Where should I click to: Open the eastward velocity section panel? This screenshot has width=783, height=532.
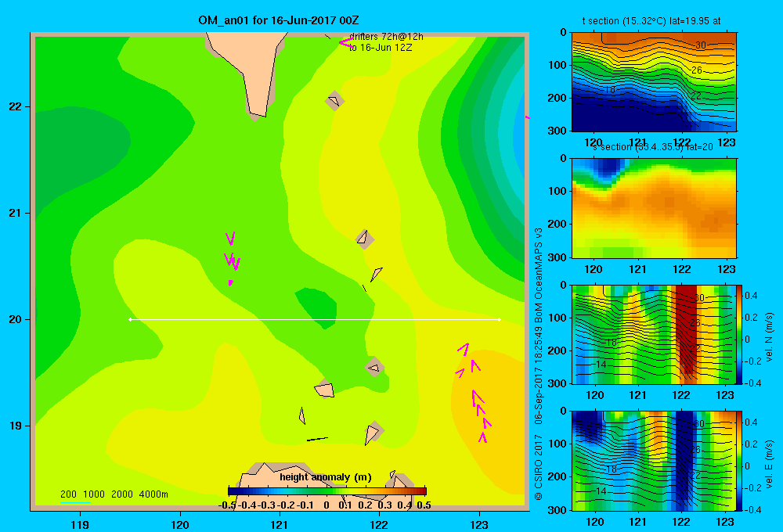coord(654,461)
